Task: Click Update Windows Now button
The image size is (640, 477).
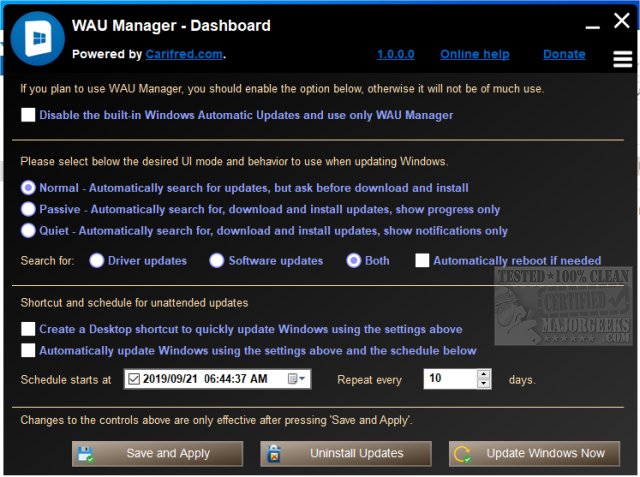Action: 534,453
